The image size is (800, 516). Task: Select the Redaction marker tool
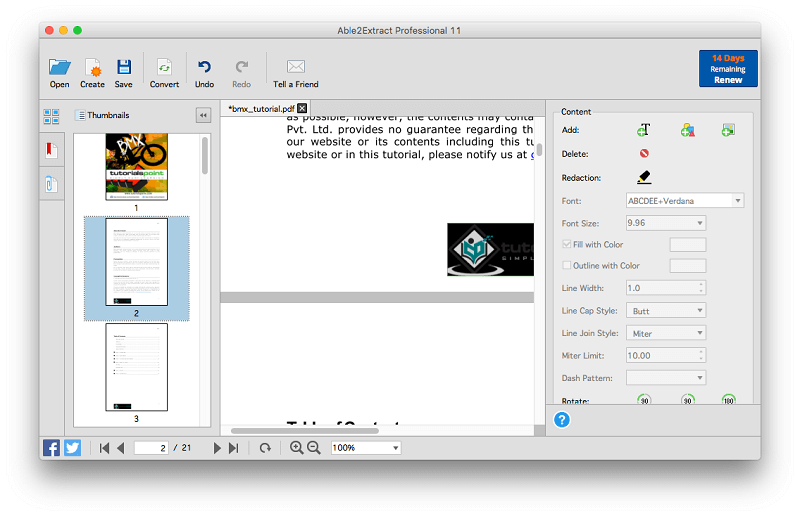pyautogui.click(x=644, y=177)
